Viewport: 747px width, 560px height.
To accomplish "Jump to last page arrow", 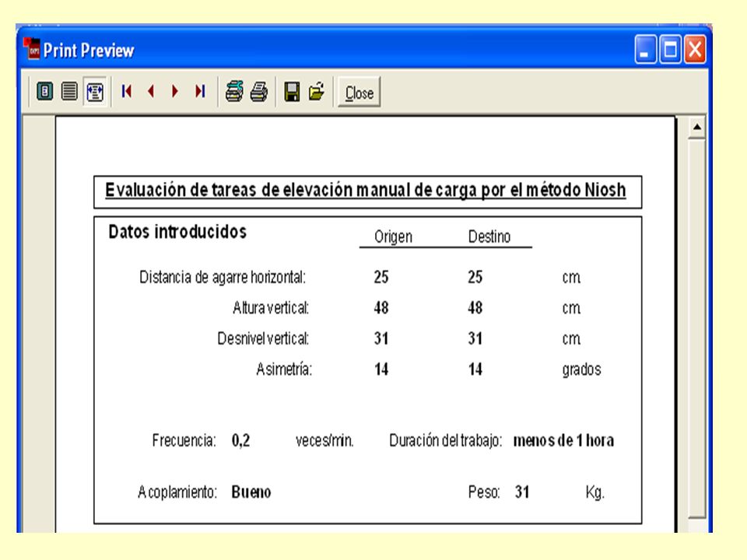I will [200, 91].
